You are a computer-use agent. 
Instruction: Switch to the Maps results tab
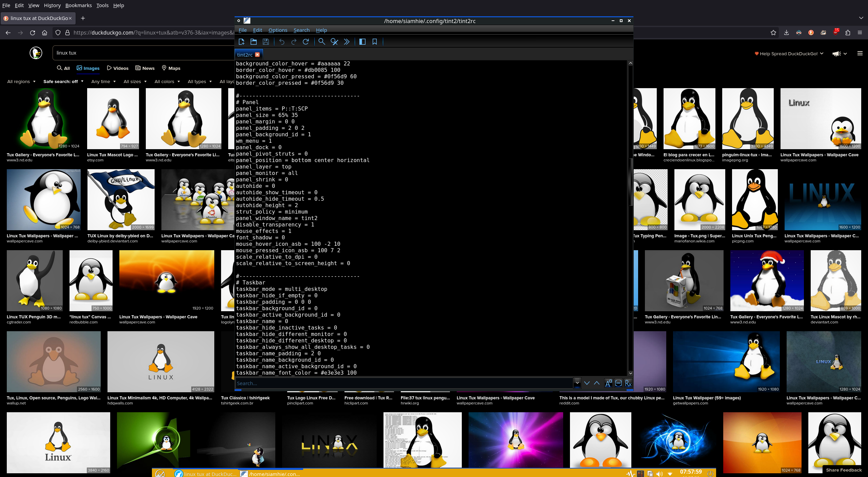click(x=171, y=68)
